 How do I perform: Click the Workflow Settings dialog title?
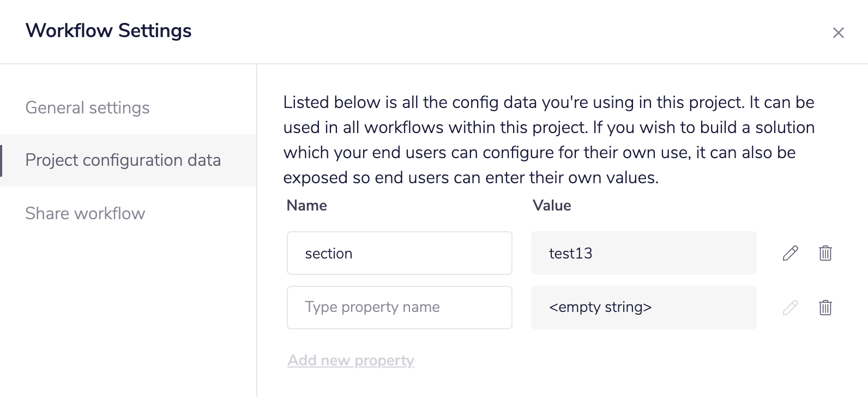tap(108, 31)
